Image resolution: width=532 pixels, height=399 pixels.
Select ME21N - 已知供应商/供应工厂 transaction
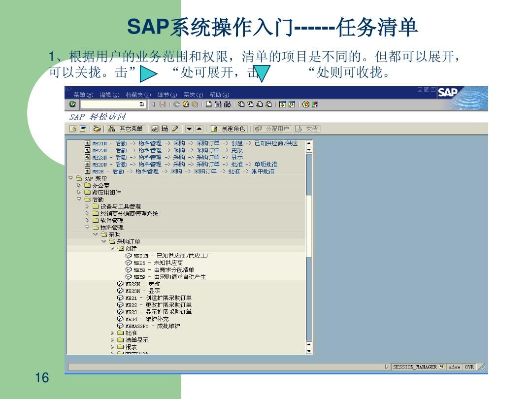pyautogui.click(x=168, y=256)
